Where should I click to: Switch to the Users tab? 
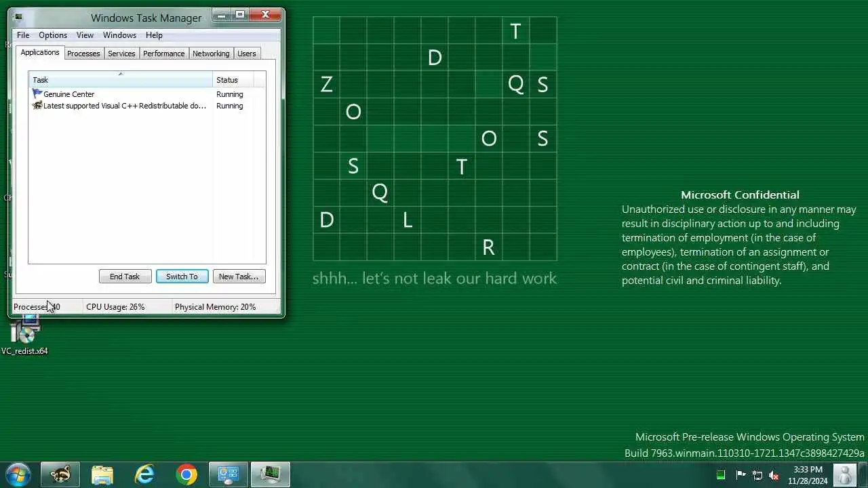coord(247,54)
